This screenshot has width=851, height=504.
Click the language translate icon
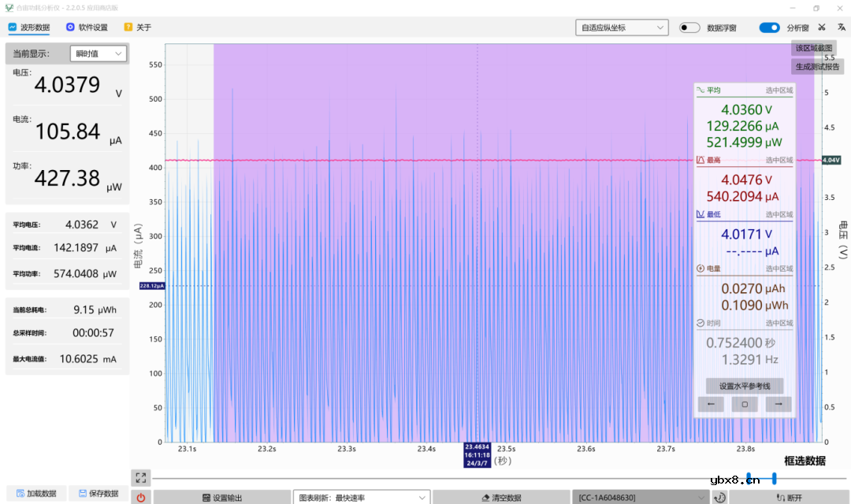[x=841, y=28]
